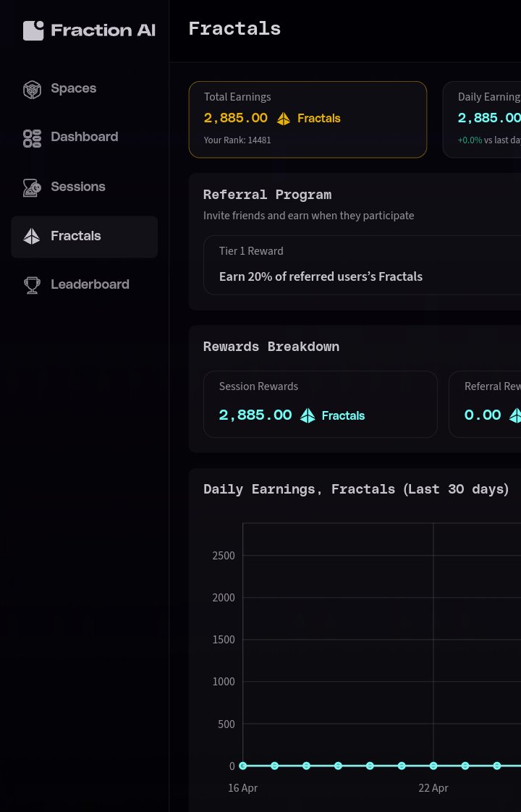Click the 2,885.00 Total Earnings value
This screenshot has height=812, width=521.
(x=236, y=118)
